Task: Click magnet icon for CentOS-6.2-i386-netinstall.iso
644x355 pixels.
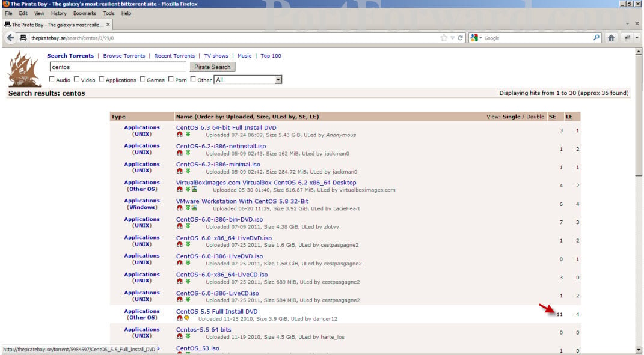Action: point(179,153)
